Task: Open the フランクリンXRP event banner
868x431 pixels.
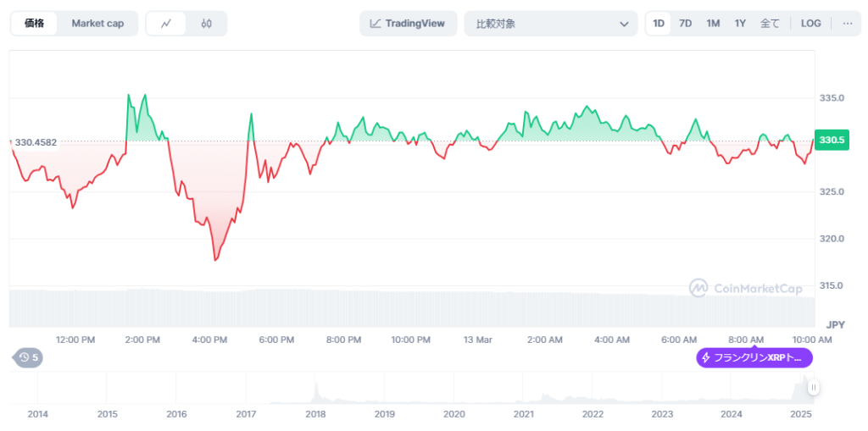Action: coord(754,358)
